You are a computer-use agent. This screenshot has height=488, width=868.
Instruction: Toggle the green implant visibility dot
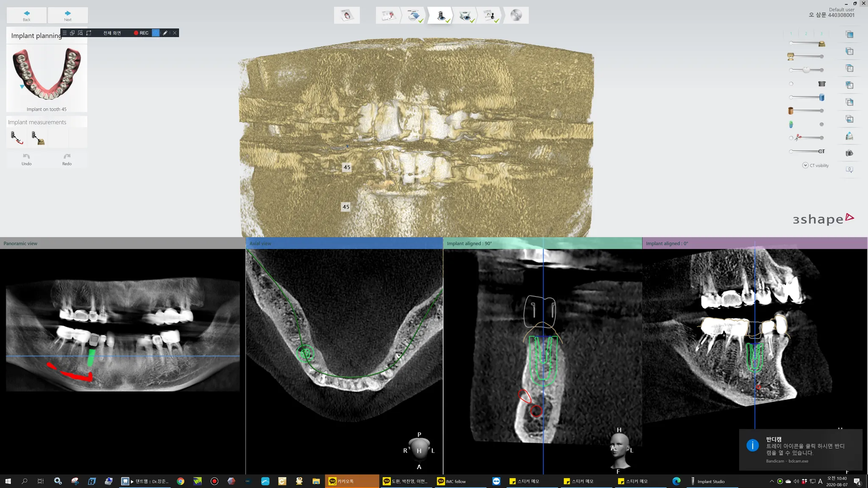click(x=821, y=124)
